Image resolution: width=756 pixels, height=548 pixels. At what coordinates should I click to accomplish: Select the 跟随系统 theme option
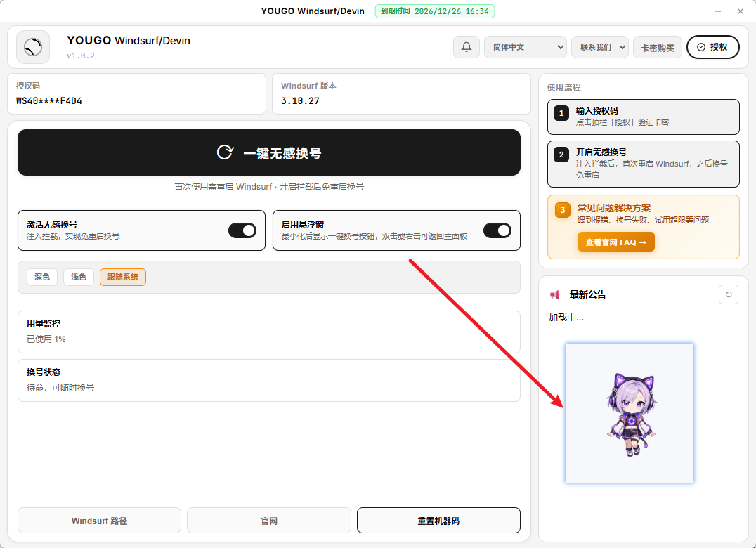[123, 277]
